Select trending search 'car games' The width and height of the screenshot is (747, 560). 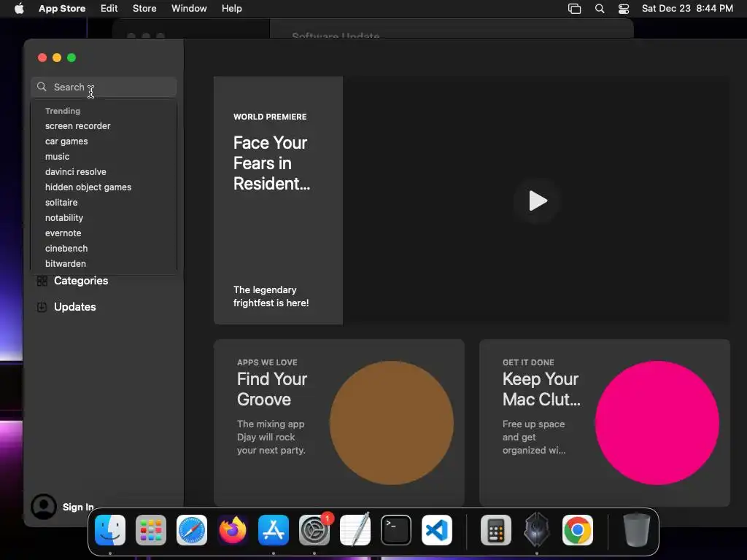tap(66, 141)
